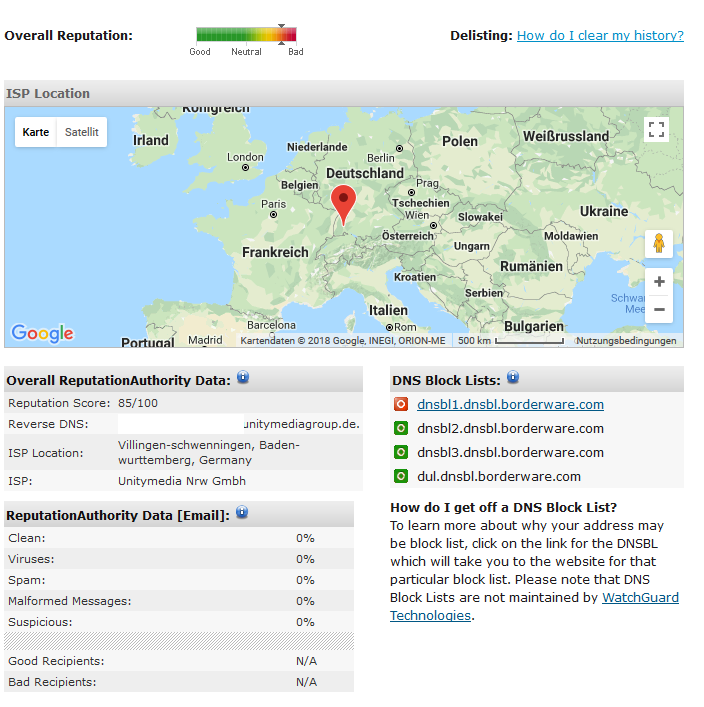Switch map to Karte view

pos(36,132)
